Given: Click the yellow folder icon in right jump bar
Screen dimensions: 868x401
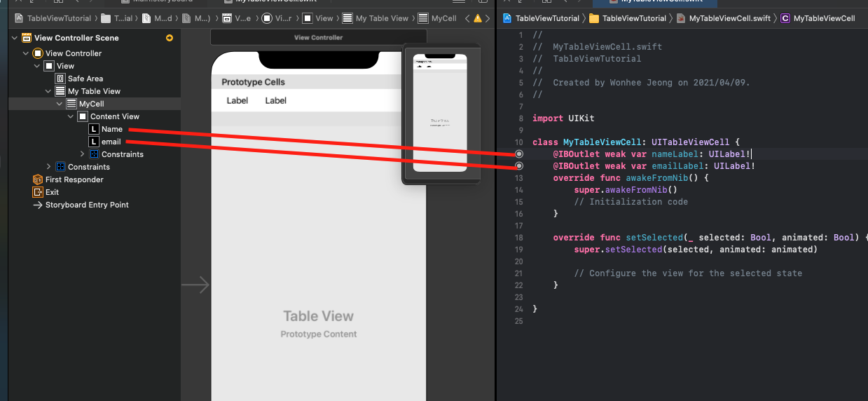Looking at the screenshot, I should tap(594, 18).
